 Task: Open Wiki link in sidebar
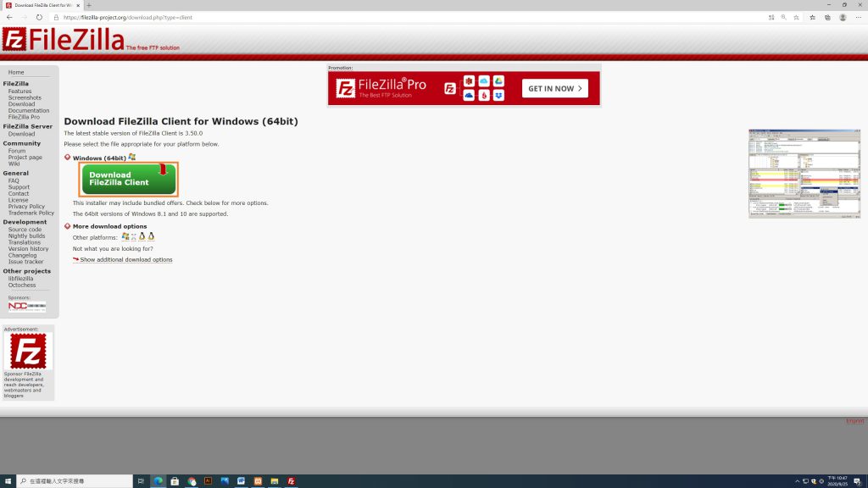point(14,164)
